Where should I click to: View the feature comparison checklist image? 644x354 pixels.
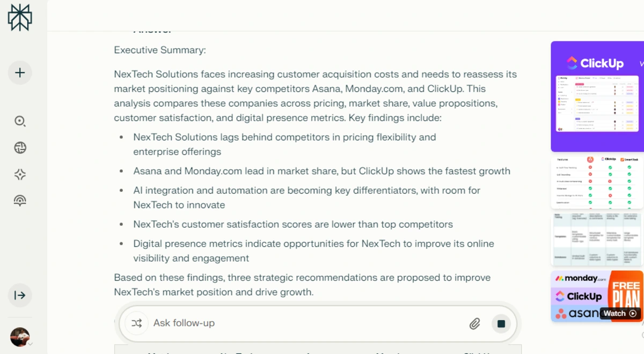[x=597, y=182]
